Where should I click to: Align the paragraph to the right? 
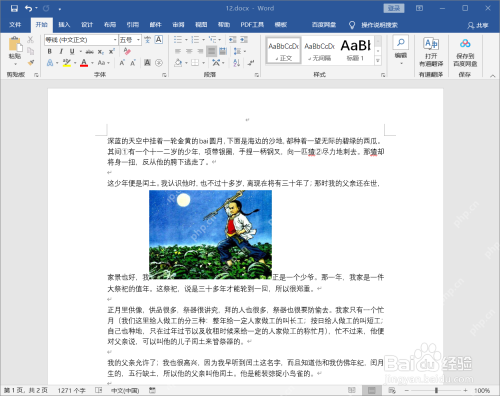200,51
